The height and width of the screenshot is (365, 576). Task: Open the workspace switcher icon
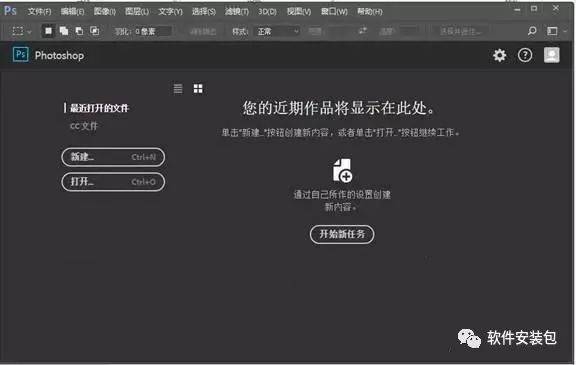click(552, 31)
